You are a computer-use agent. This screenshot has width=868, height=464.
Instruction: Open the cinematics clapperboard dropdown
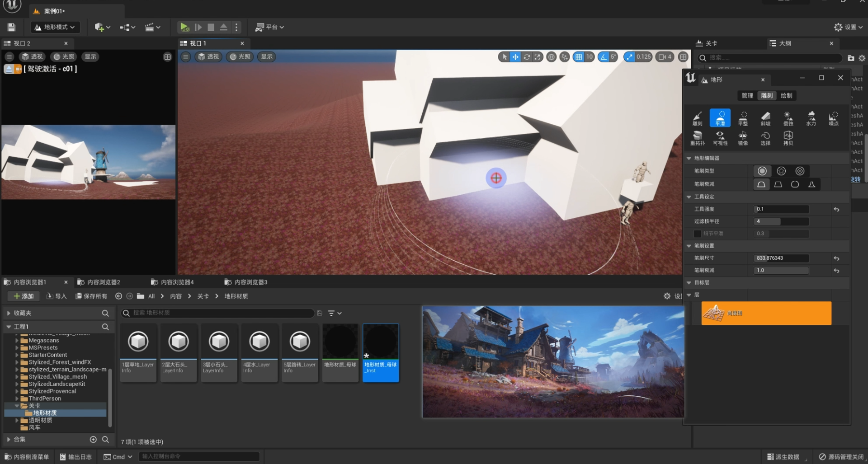tap(152, 27)
